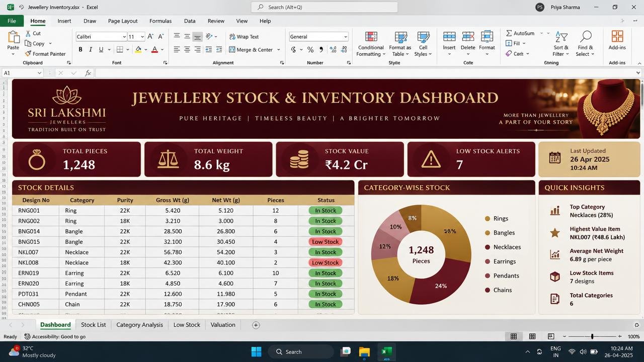Screen dimensions: 644x362
Task: Open the Name Box dropdown arrow
Action: click(x=39, y=73)
